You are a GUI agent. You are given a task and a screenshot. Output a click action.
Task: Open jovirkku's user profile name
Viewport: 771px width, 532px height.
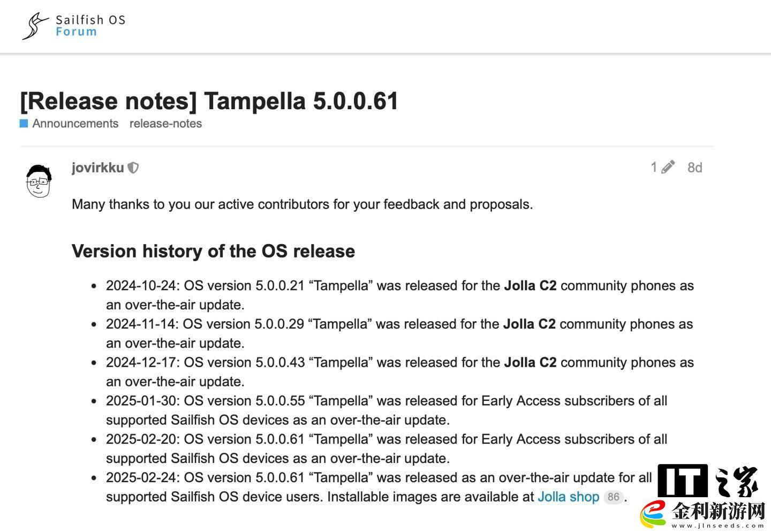pyautogui.click(x=97, y=168)
